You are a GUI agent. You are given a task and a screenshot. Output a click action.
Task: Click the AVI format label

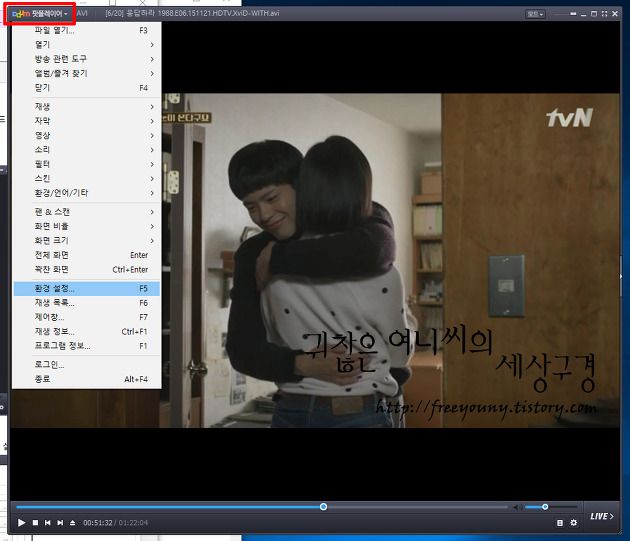(x=82, y=14)
